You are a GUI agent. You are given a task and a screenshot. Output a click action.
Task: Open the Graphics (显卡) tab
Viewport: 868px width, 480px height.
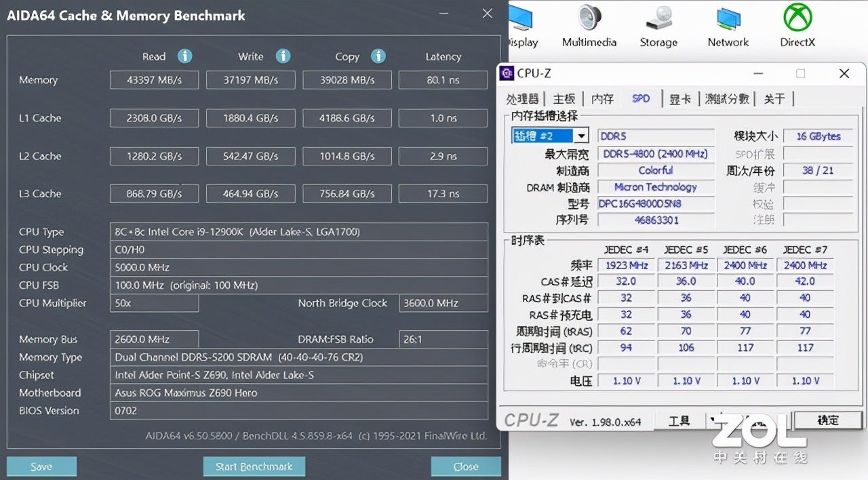pyautogui.click(x=679, y=98)
